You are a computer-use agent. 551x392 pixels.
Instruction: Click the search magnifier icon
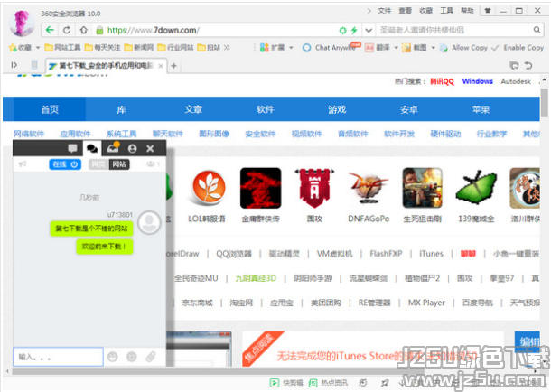coord(537,30)
